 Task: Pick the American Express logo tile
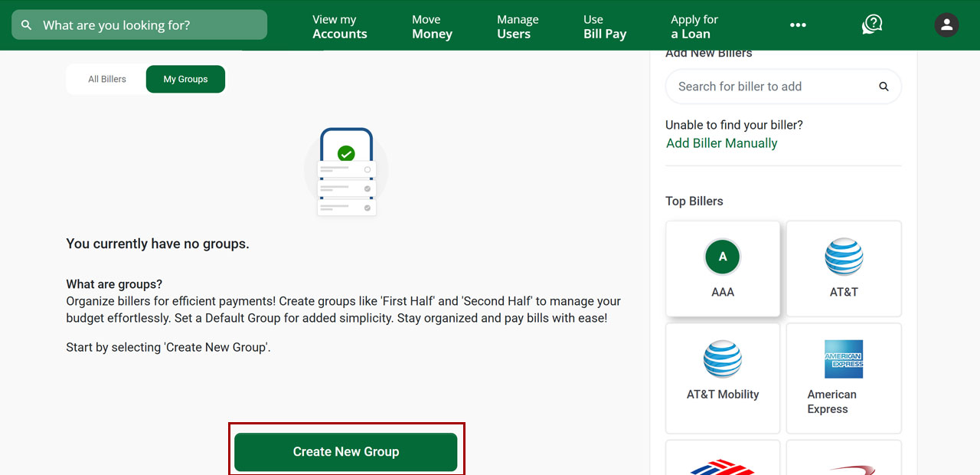tap(844, 359)
